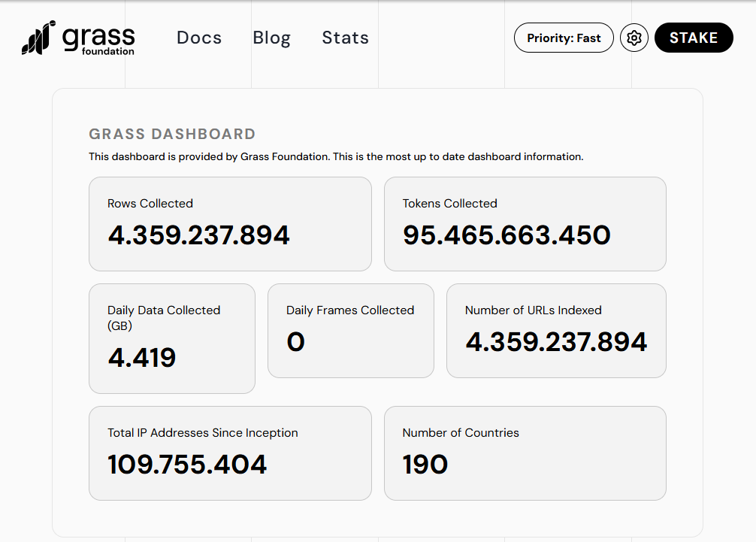This screenshot has width=756, height=542.
Task: Click the dashboard description sentence
Action: [x=336, y=156]
